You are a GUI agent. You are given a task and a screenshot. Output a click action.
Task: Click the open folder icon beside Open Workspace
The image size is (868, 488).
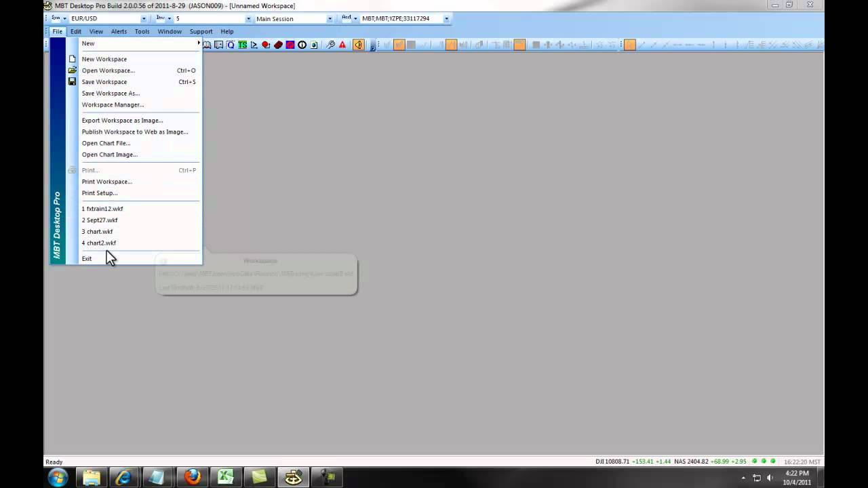(x=72, y=70)
